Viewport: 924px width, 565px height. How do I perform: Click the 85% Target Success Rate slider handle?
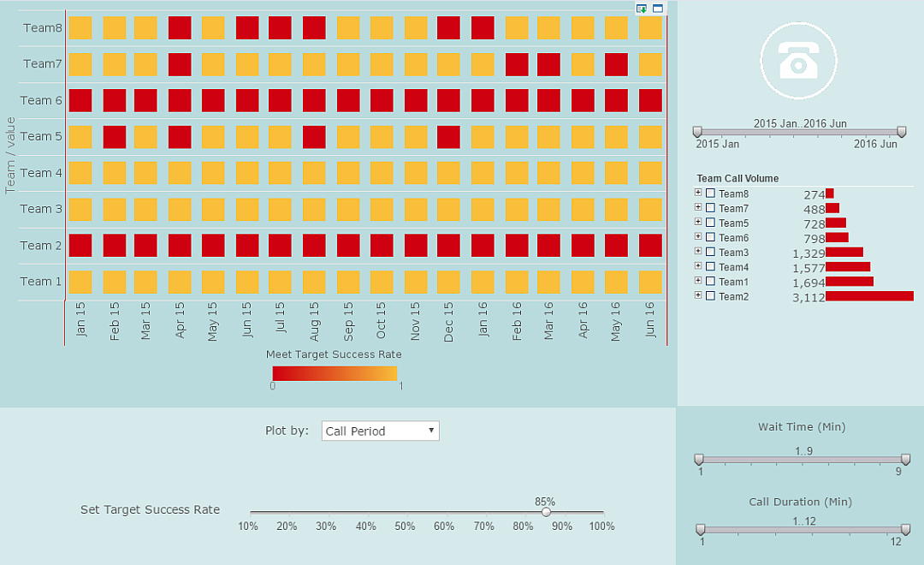coord(545,511)
